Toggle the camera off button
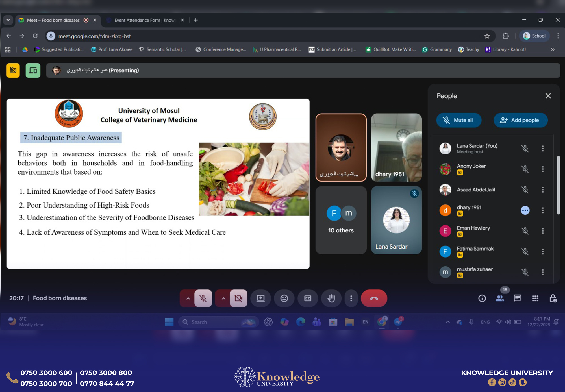The height and width of the screenshot is (392, 565). tap(238, 298)
